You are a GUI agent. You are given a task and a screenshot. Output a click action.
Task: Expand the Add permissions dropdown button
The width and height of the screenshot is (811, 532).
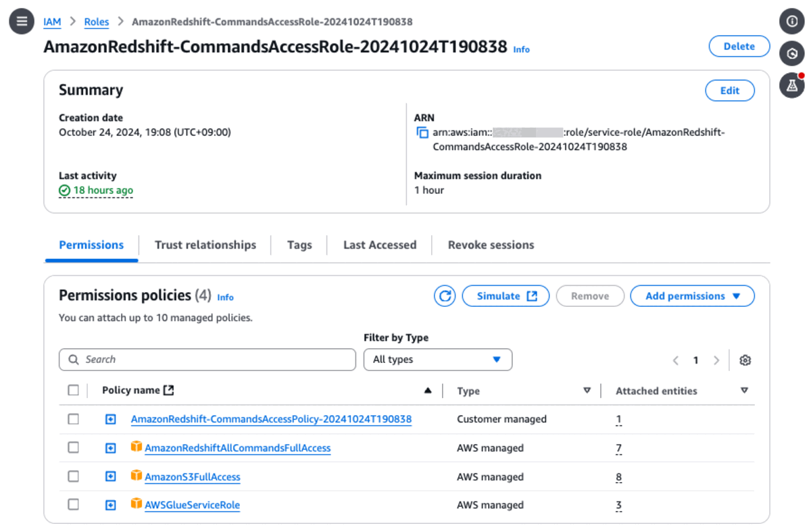tap(692, 296)
